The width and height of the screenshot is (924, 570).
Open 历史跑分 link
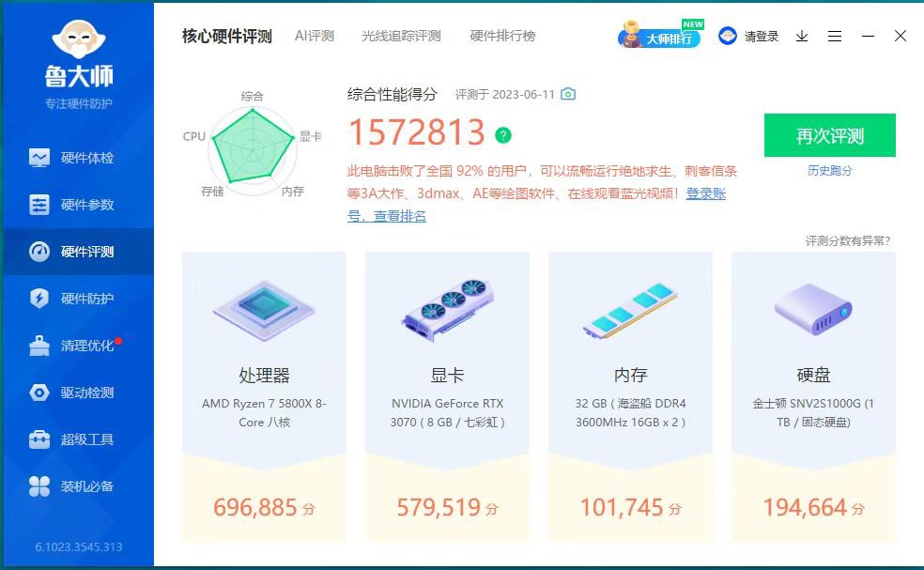coord(830,170)
